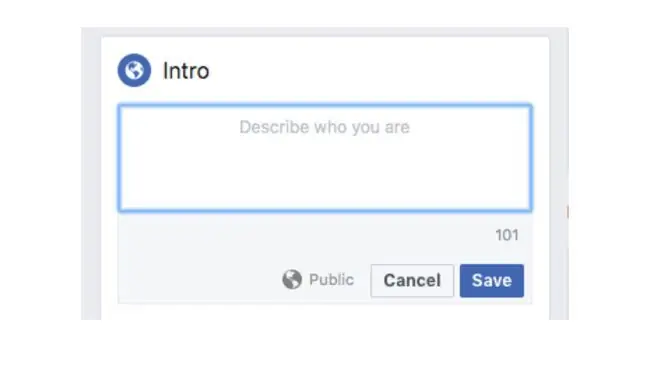The image size is (650, 366).
Task: Click the Intro title label
Action: point(186,71)
